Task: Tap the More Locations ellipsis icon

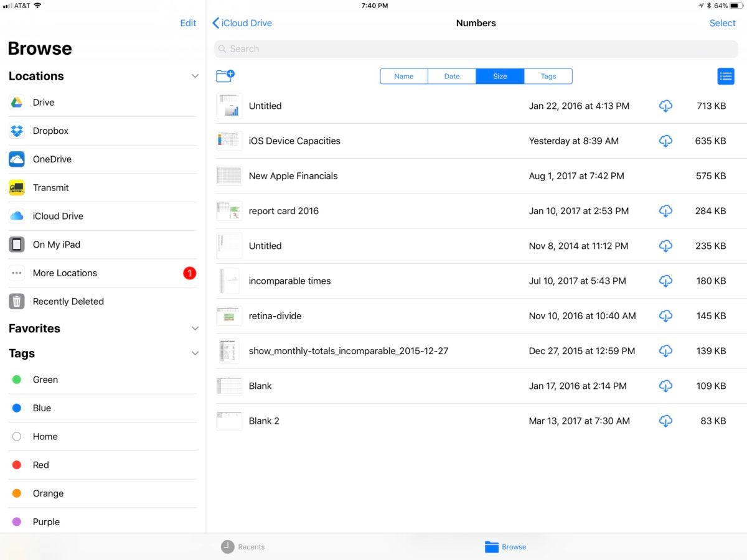Action: (17, 273)
